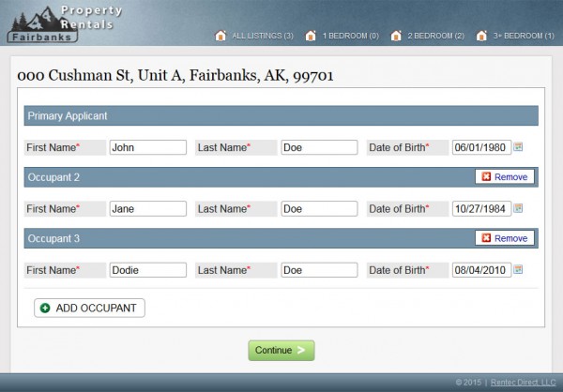
Task: Click Occupant 2 Last Name field
Action: pyautogui.click(x=319, y=208)
